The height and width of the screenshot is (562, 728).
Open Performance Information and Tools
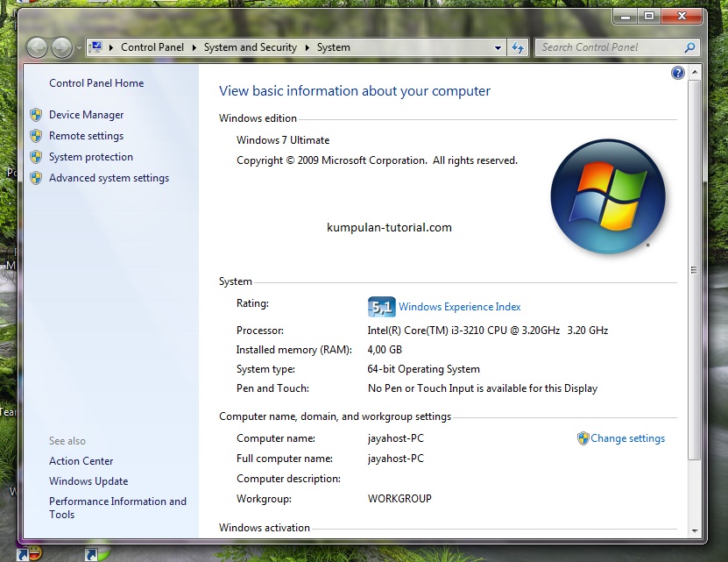click(117, 508)
